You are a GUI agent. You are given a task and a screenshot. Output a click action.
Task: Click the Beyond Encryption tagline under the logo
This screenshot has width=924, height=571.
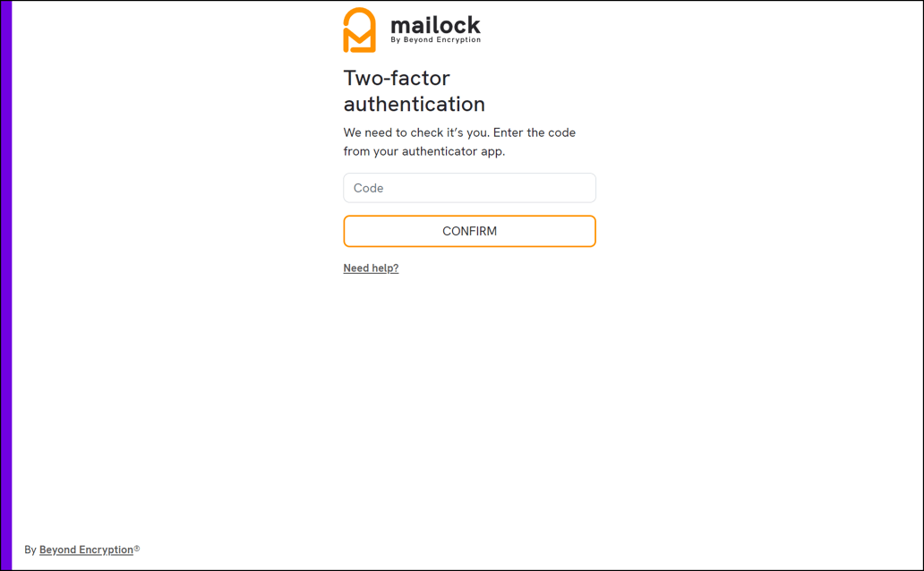[436, 38]
